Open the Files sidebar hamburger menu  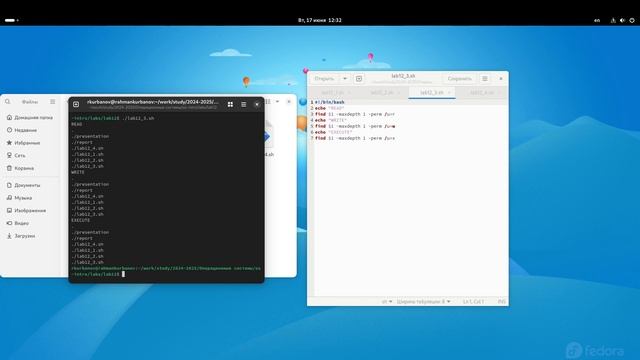[53, 102]
